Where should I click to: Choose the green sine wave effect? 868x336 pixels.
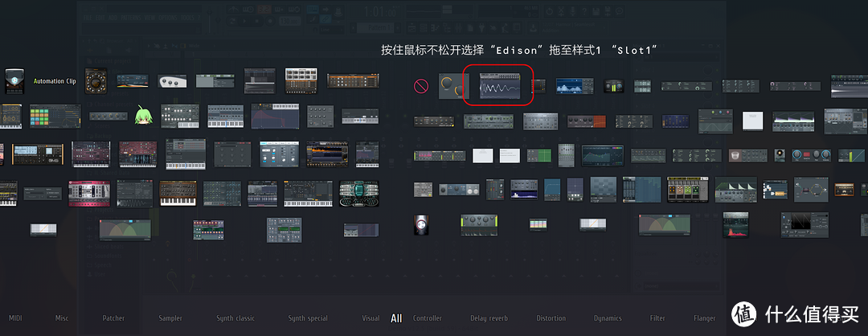(x=715, y=121)
